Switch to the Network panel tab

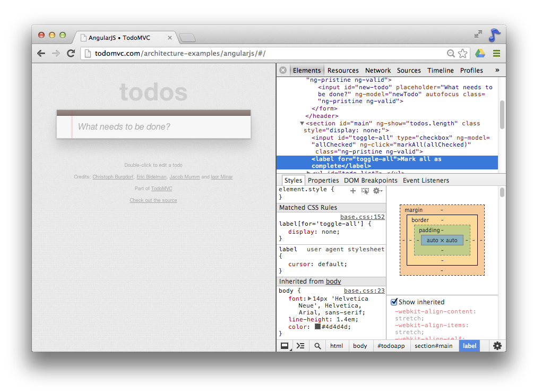377,70
